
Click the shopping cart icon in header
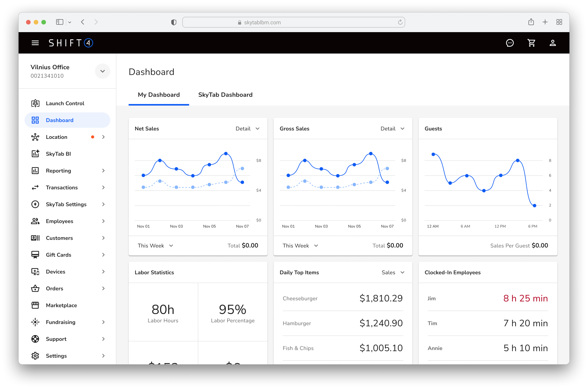coord(531,43)
